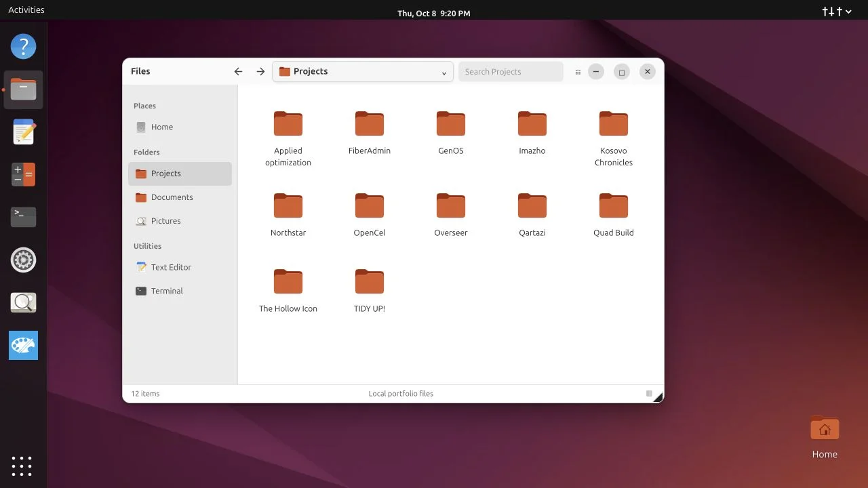Go forward with the right arrow
This screenshot has width=868, height=488.
(260, 72)
